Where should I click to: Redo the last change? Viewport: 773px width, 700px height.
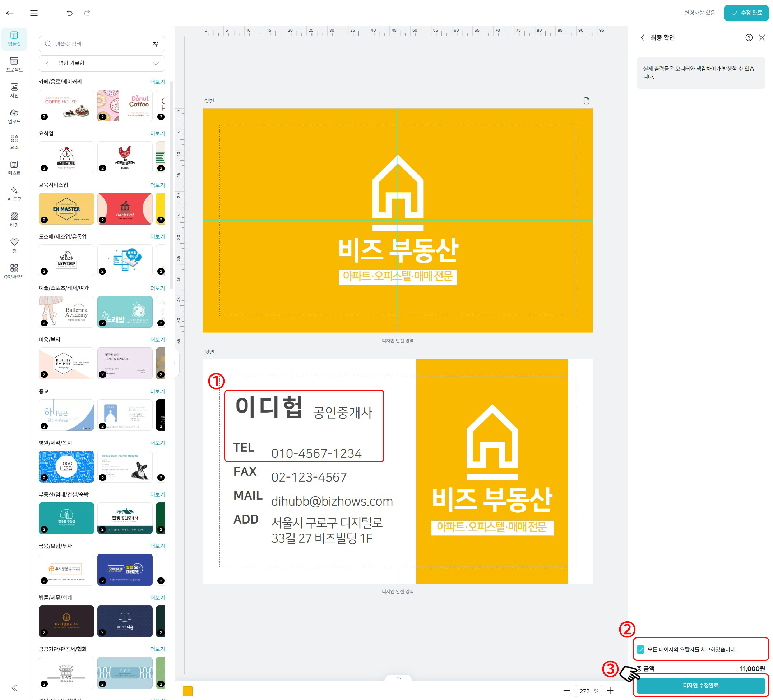point(87,13)
